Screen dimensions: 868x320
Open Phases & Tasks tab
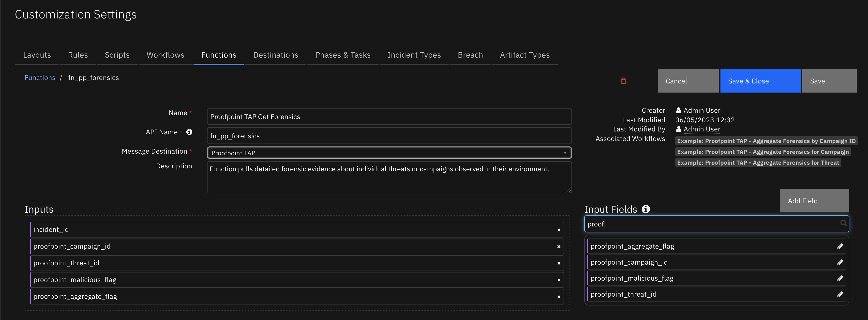coord(343,55)
